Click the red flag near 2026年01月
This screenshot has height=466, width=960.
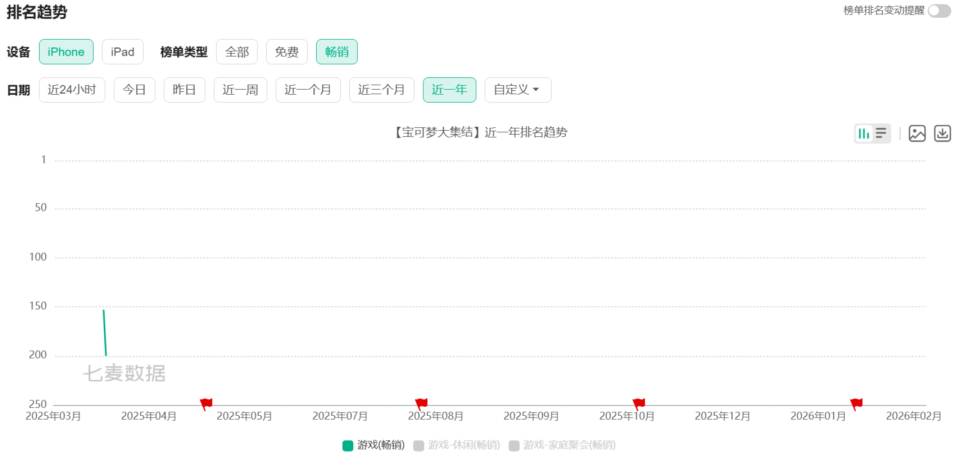856,404
